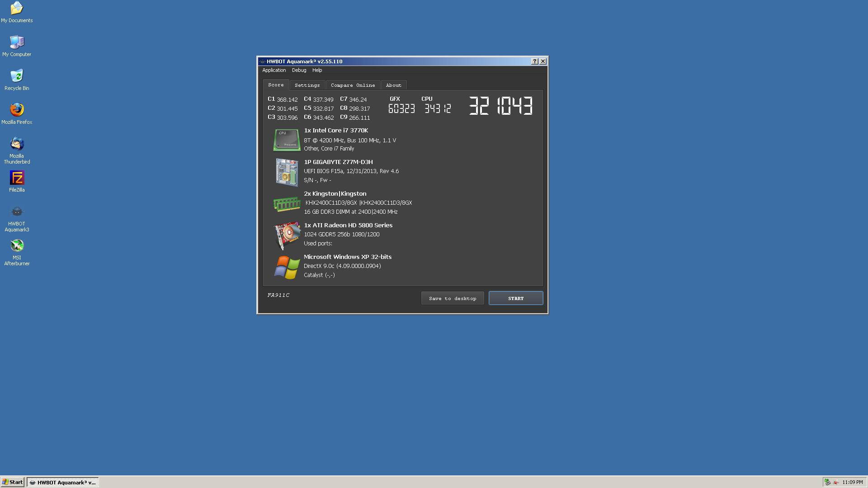The height and width of the screenshot is (488, 868).
Task: Click the START benchmark button
Action: tap(516, 298)
